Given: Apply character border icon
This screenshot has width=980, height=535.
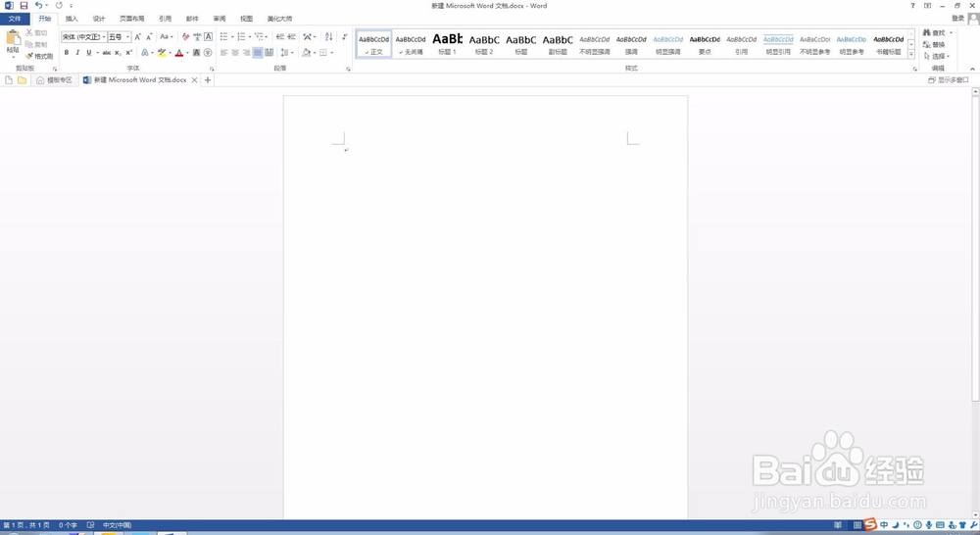Looking at the screenshot, I should pos(208,37).
